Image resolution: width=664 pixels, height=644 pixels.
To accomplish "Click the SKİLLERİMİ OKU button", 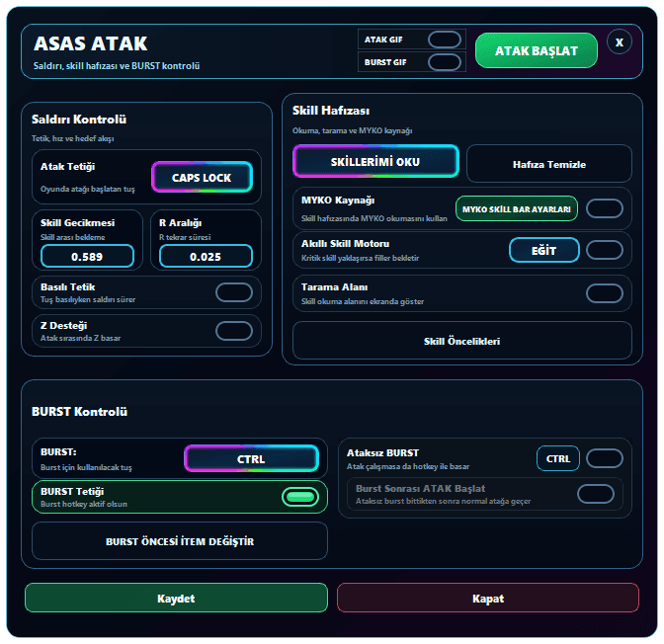I will click(375, 161).
